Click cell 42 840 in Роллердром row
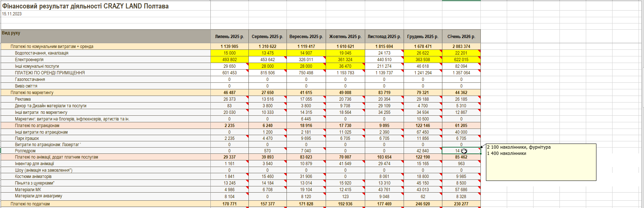The image size is (644, 208). pos(423,151)
